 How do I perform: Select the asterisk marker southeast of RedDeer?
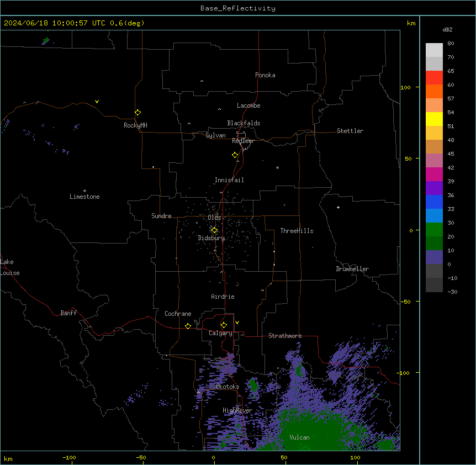[277, 167]
